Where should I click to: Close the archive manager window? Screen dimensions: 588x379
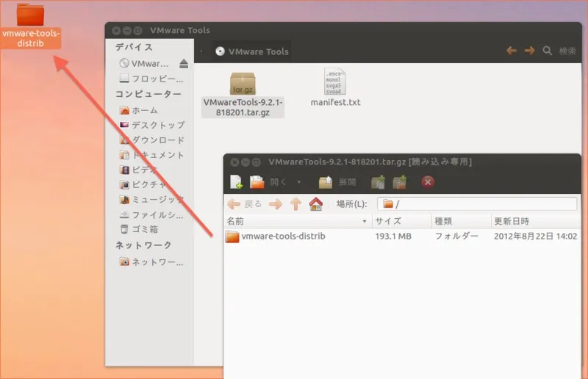234,162
